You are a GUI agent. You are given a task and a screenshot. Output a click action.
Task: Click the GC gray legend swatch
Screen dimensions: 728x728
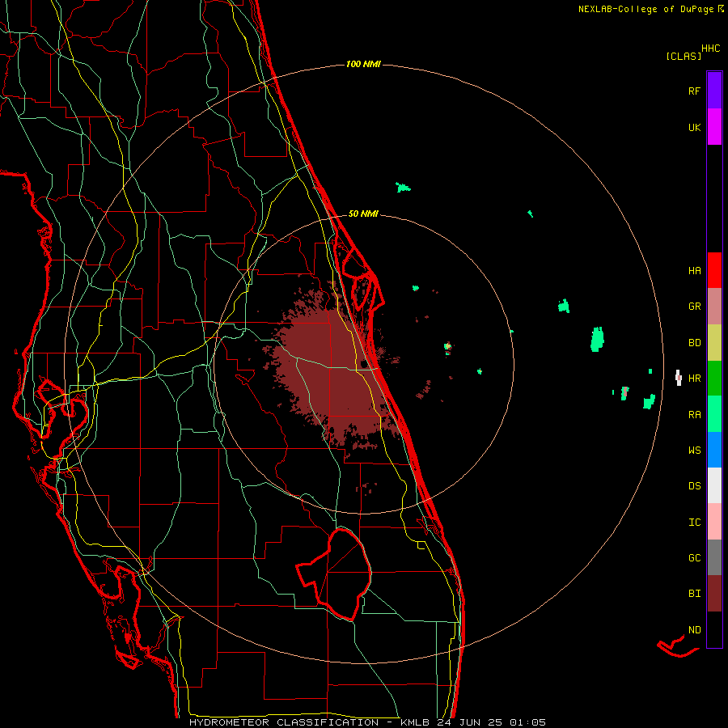tap(714, 557)
